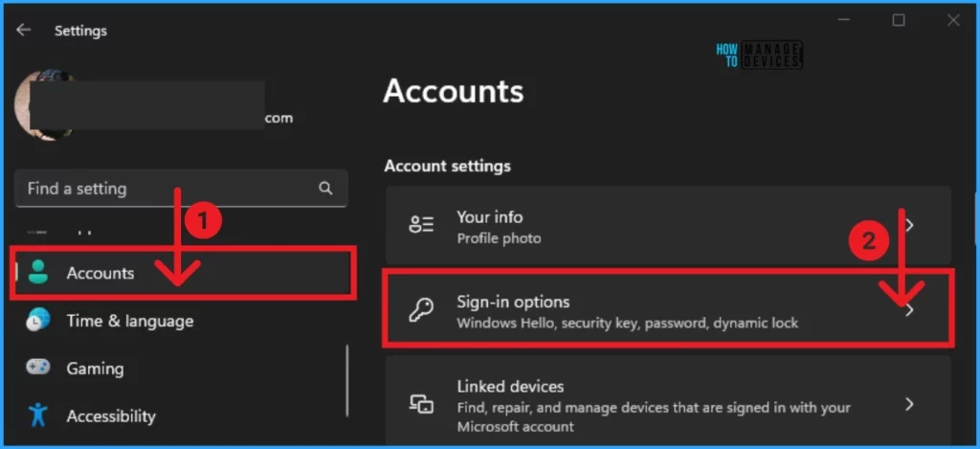This screenshot has width=980, height=449.
Task: Click 'Find, repair, and manage devices' description
Action: pyautogui.click(x=654, y=417)
